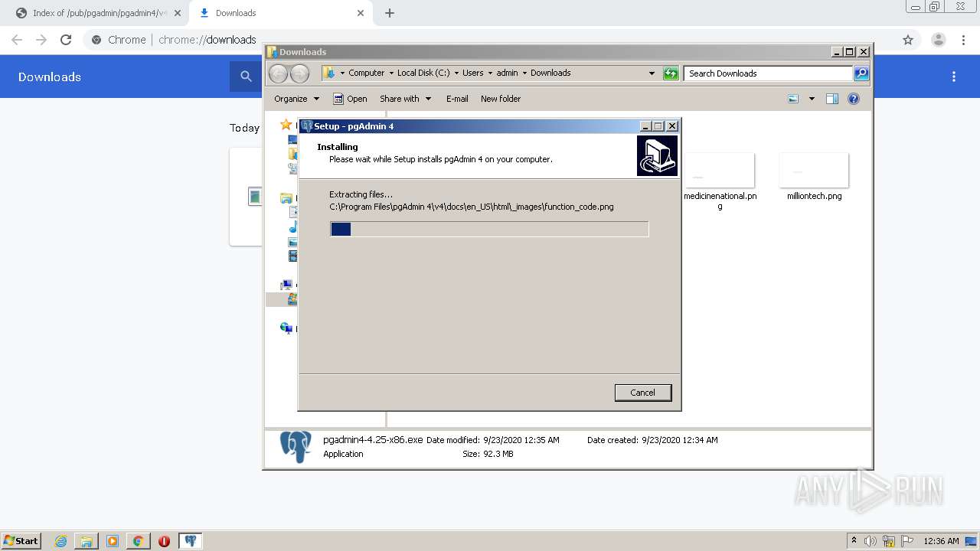Viewport: 980px width, 551px height.
Task: Open the Chrome three-dot menu
Action: tap(963, 40)
